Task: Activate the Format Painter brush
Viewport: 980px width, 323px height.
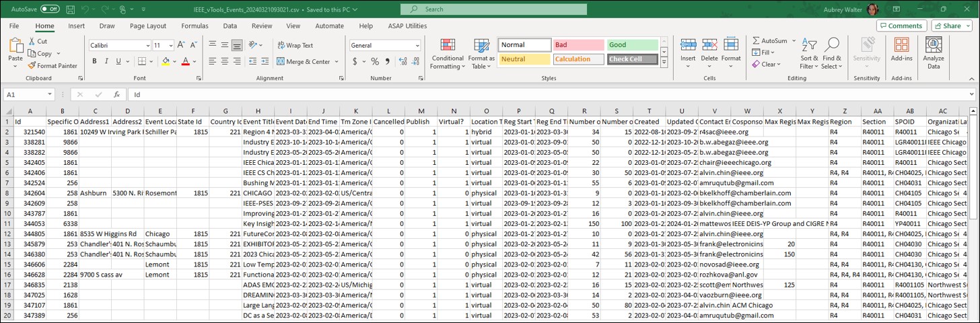Action: (x=32, y=66)
